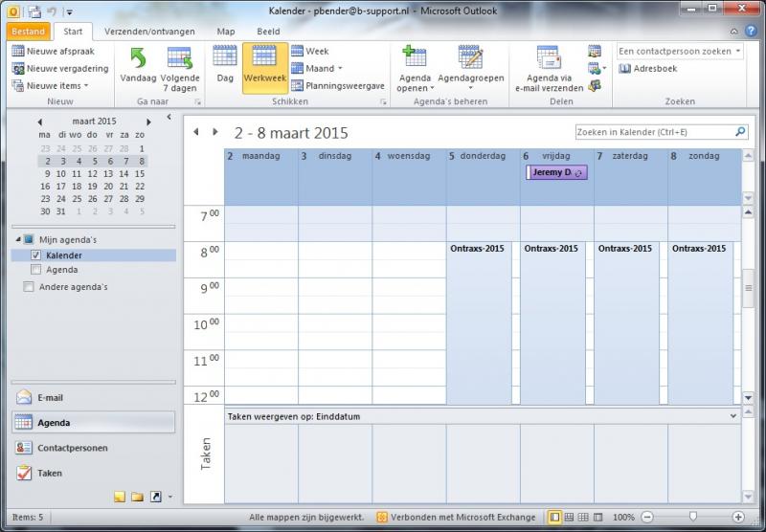
Task: Show Volgende 7 dagen view
Action: [x=180, y=70]
